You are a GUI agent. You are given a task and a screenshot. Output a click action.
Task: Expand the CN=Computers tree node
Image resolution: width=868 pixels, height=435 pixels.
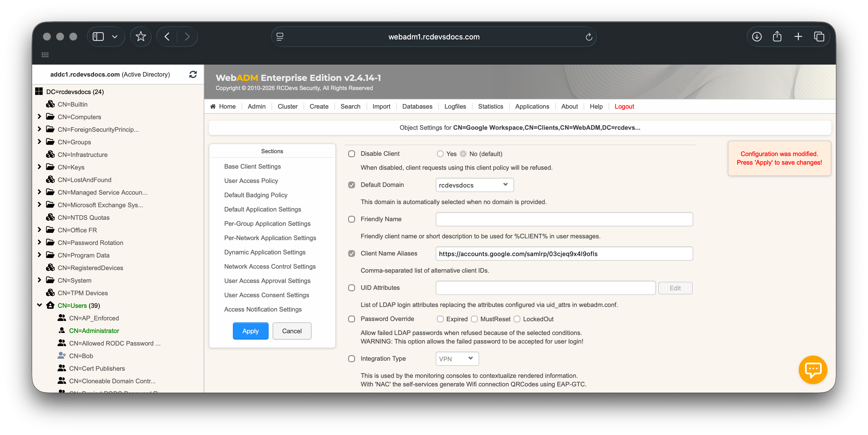tap(39, 117)
